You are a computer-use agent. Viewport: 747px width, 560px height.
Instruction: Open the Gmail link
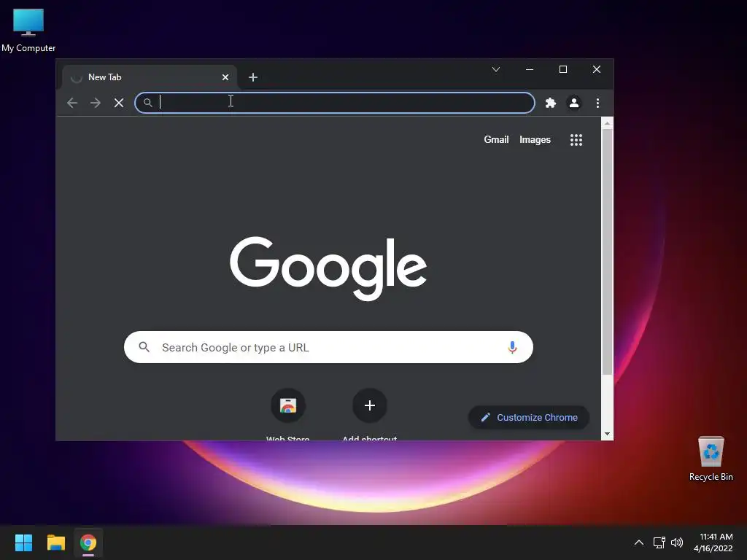tap(496, 139)
